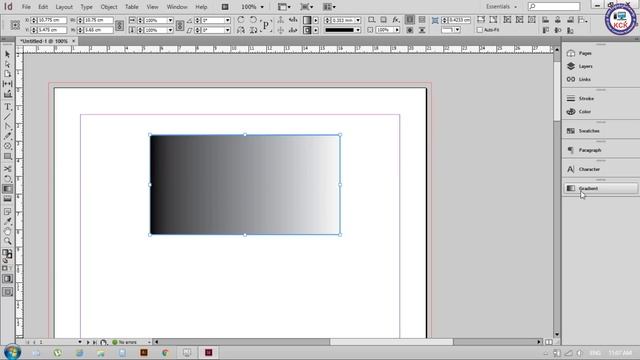Open the Object menu

pyautogui.click(x=109, y=7)
